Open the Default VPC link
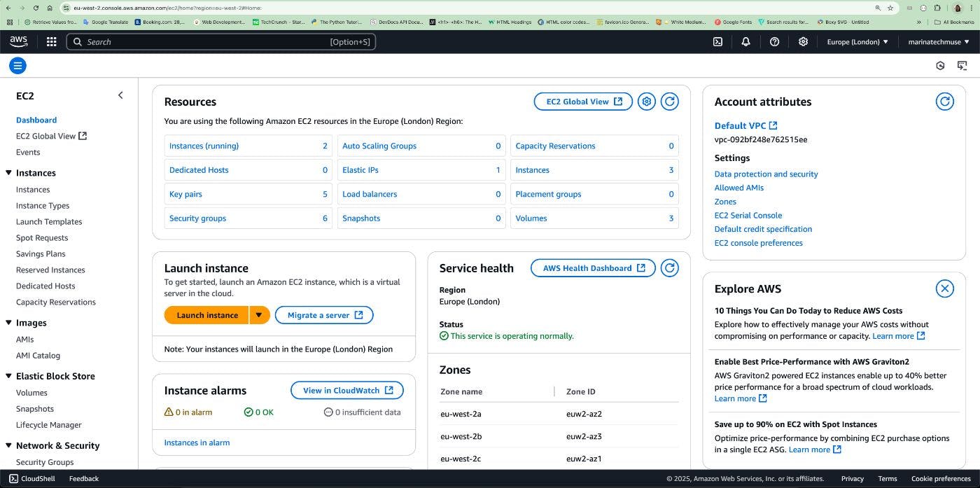Screen dimensions: 980x488 (739, 125)
